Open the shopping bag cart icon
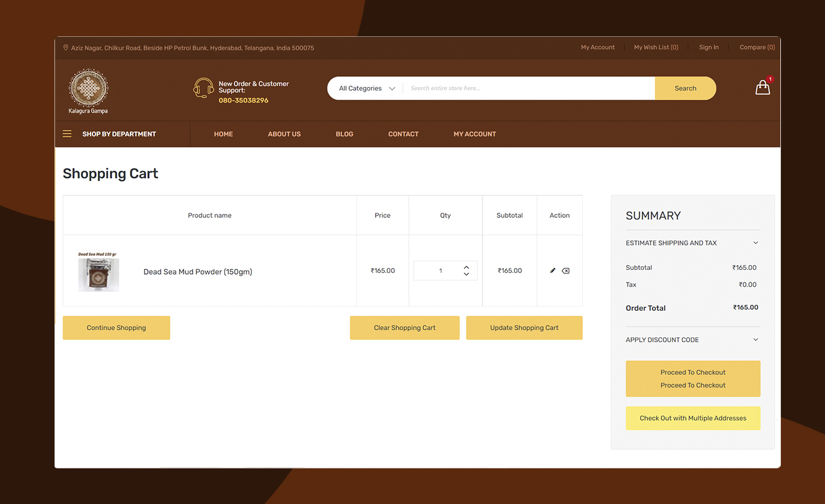The width and height of the screenshot is (825, 504). 763,88
